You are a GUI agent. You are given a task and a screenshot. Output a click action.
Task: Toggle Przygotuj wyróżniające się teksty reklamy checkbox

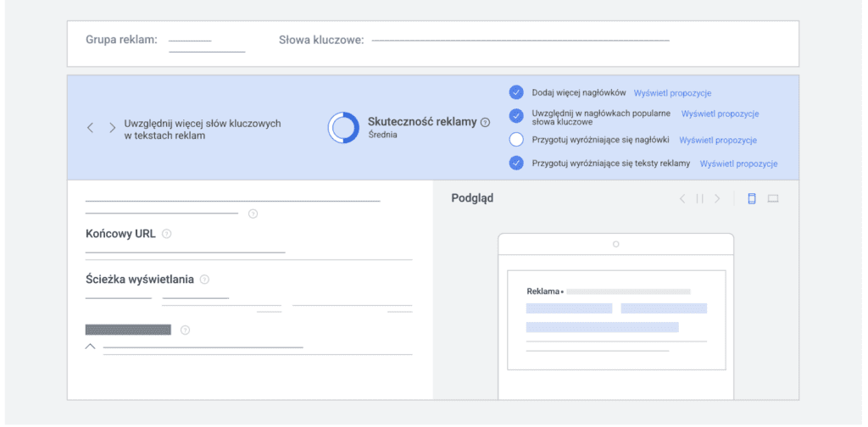[516, 164]
